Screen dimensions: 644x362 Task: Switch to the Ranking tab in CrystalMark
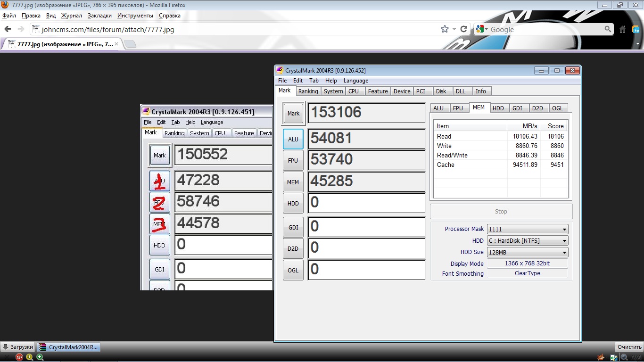tap(308, 91)
